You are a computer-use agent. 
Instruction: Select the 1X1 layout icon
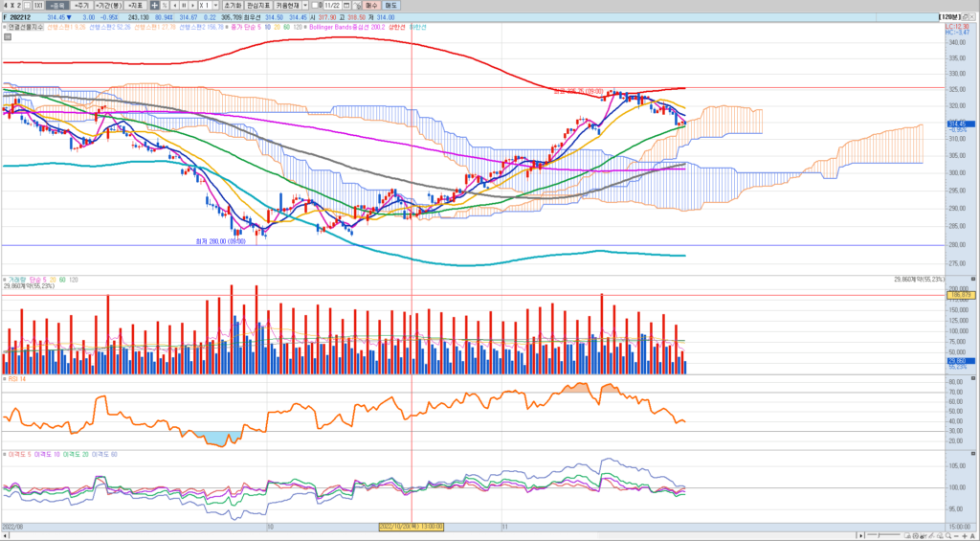tap(37, 6)
